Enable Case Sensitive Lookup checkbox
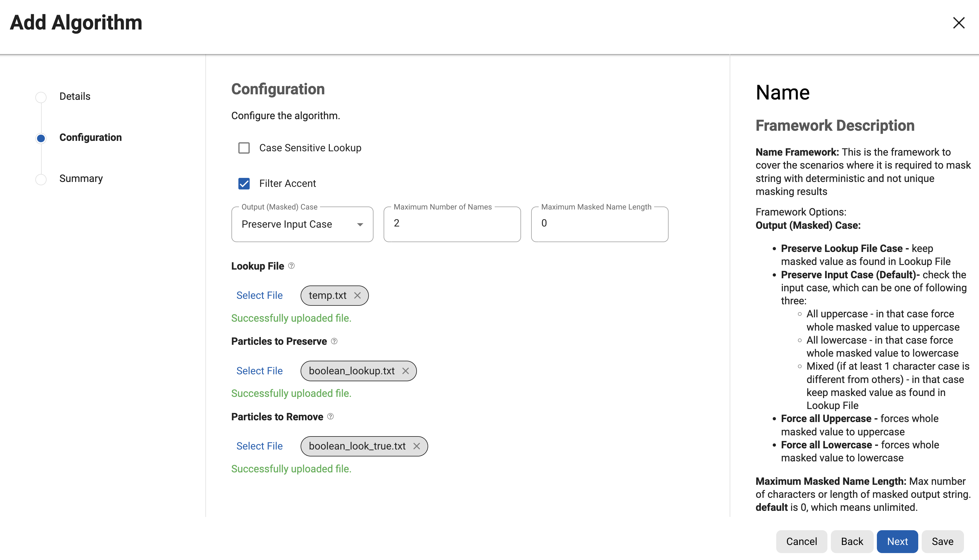 click(x=244, y=148)
